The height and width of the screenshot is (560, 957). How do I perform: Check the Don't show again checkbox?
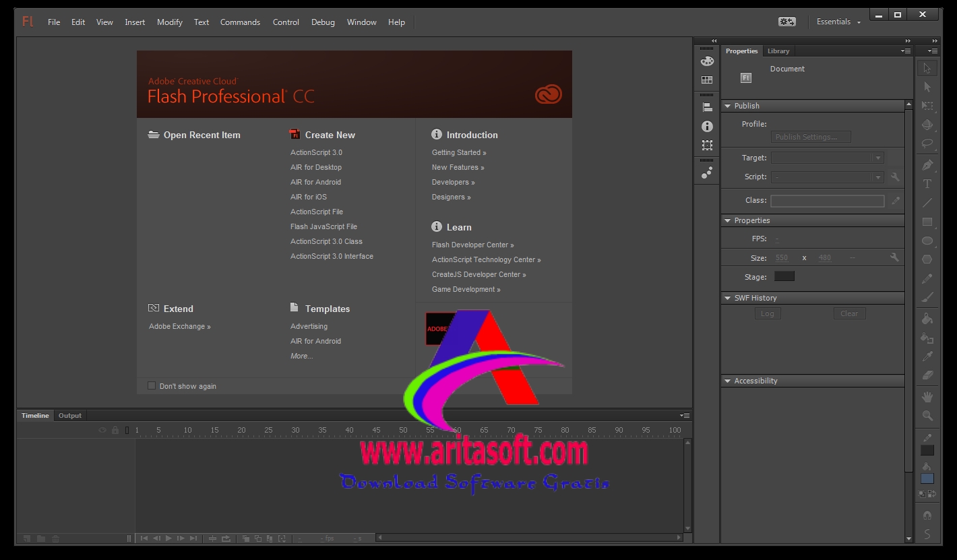(x=152, y=385)
